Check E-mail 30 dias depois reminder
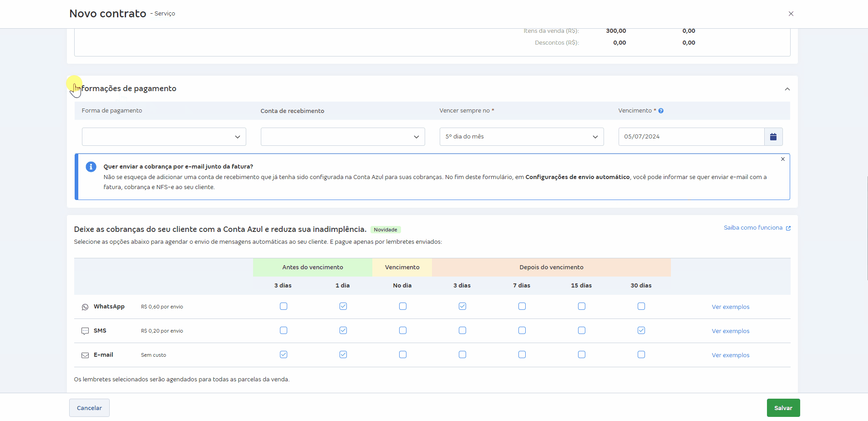This screenshot has height=421, width=868. click(641, 354)
